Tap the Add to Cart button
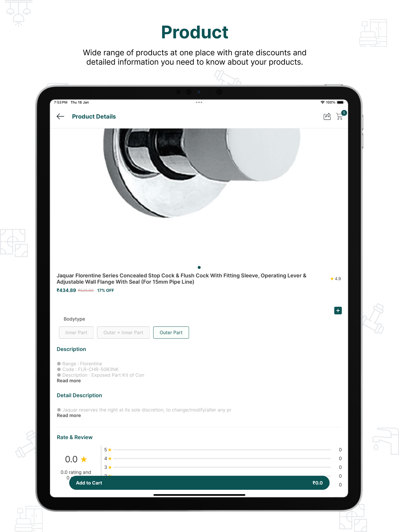Viewport: 399px width, 532px height. point(199,483)
